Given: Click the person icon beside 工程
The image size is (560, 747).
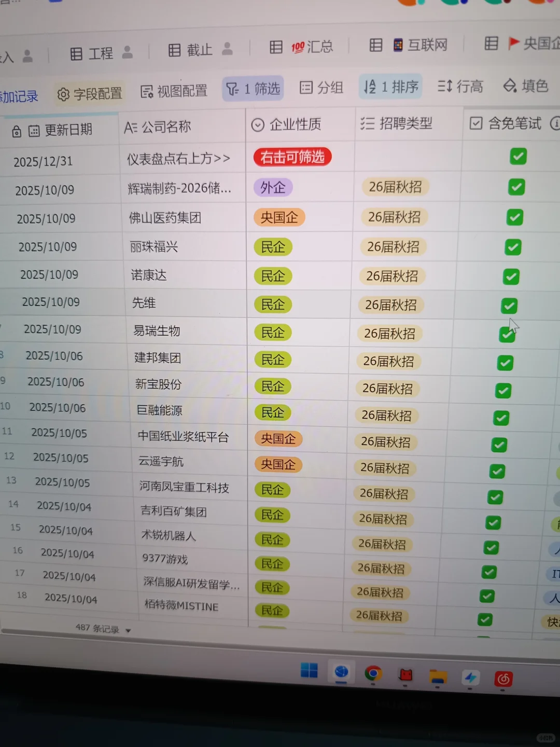Looking at the screenshot, I should pyautogui.click(x=128, y=52).
